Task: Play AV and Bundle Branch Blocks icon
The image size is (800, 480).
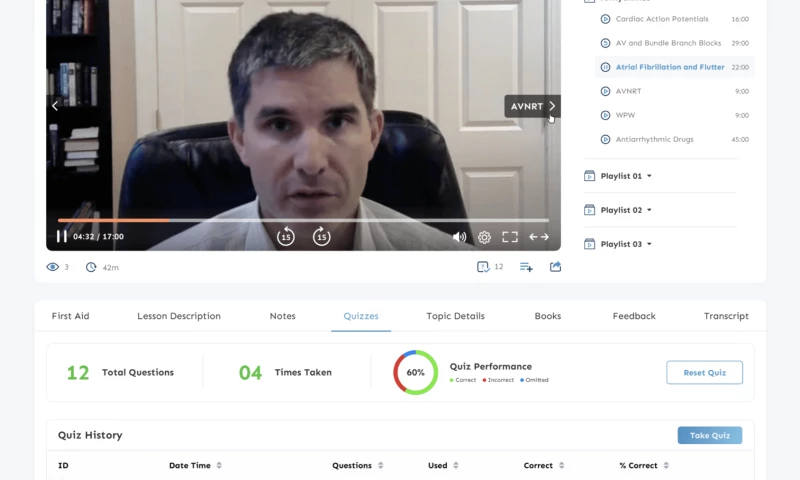Action: 605,43
